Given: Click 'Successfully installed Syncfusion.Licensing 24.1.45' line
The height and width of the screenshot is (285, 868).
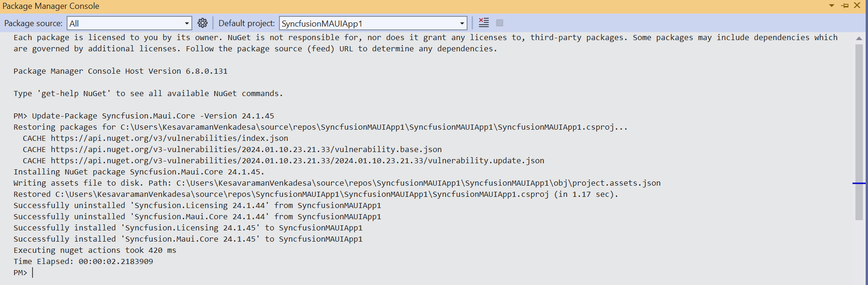Looking at the screenshot, I should click(x=188, y=228).
